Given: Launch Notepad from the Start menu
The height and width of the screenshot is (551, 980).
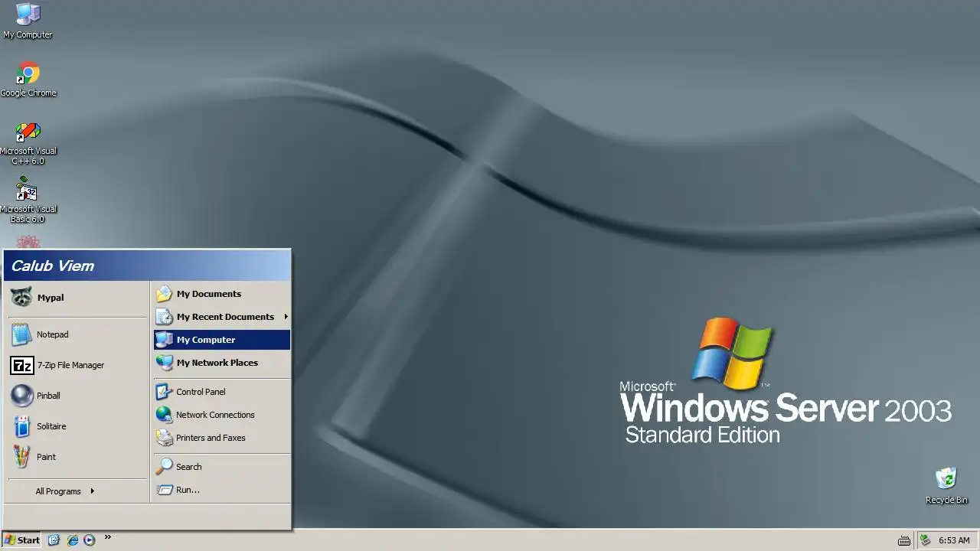Looking at the screenshot, I should 77,334.
